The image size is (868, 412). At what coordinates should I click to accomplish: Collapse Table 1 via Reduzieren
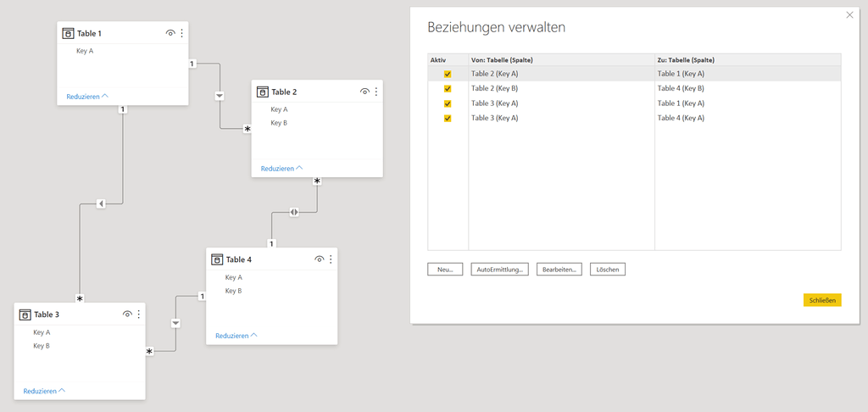[86, 97]
